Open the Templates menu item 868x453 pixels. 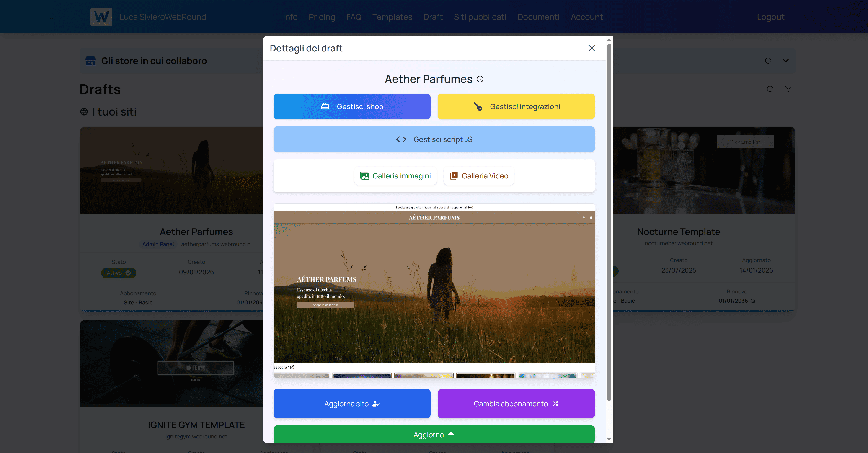392,17
